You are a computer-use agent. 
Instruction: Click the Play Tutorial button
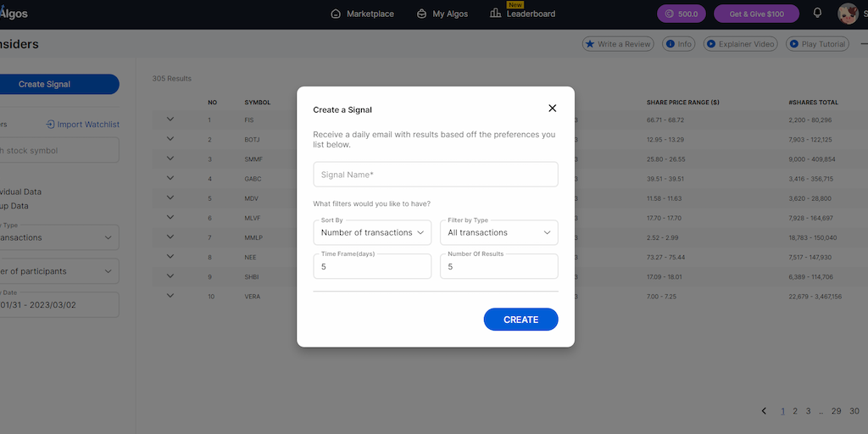(x=817, y=44)
